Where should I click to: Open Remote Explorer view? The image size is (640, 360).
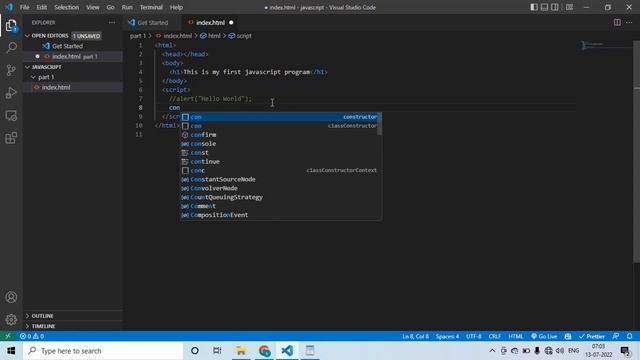tap(11, 116)
